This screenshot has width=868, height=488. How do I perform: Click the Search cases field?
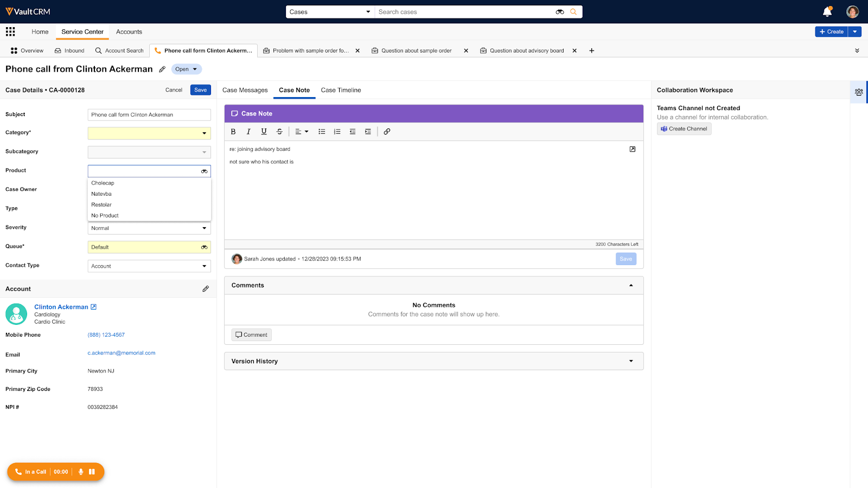(464, 12)
